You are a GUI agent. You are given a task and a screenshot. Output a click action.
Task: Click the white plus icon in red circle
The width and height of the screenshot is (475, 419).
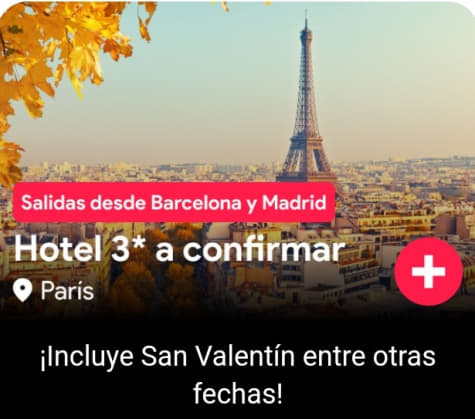point(428,272)
